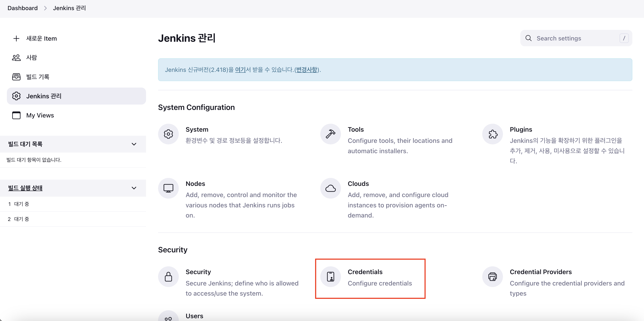The width and height of the screenshot is (644, 321).
Task: Open the 사람 sidebar item
Action: point(31,58)
